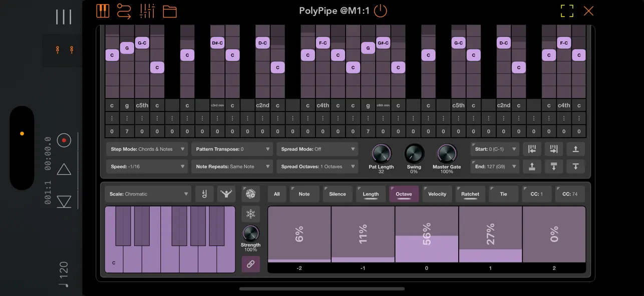The image size is (644, 296).
Task: Select the Silence tab
Action: click(338, 194)
